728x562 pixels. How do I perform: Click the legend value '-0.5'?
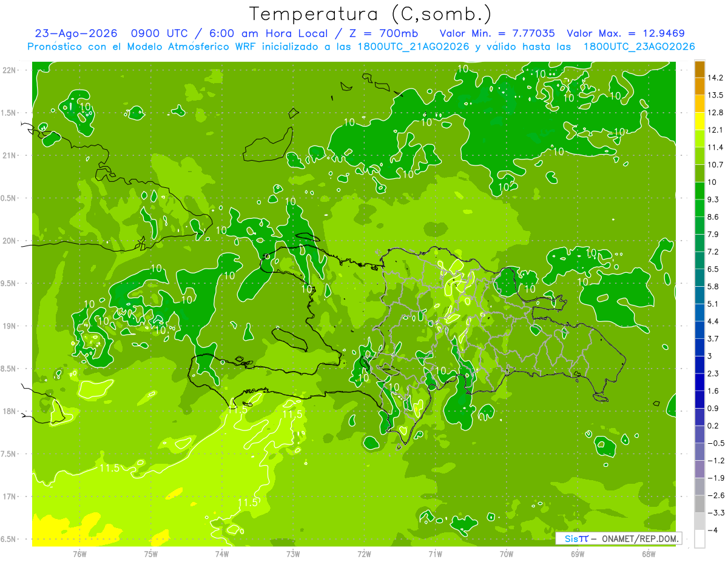[x=716, y=443]
